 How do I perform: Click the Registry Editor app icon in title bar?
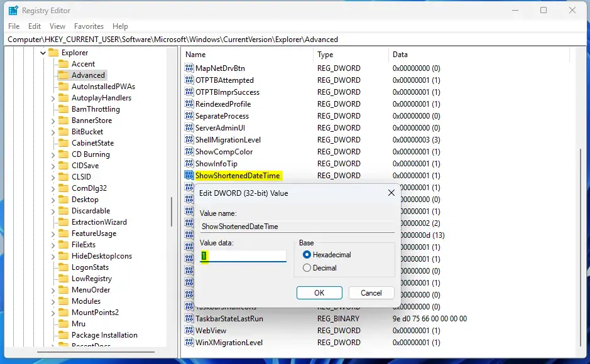click(13, 11)
